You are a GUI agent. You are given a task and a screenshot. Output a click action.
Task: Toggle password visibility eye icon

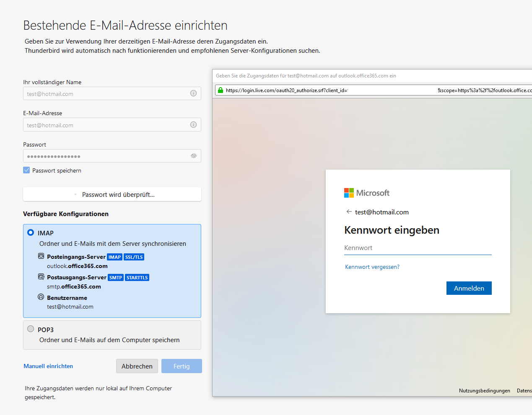coord(194,156)
